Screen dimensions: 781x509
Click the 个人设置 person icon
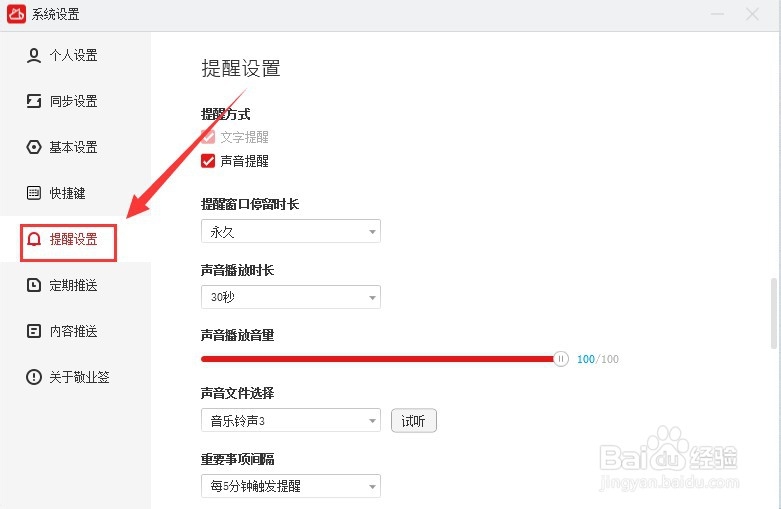coord(34,55)
